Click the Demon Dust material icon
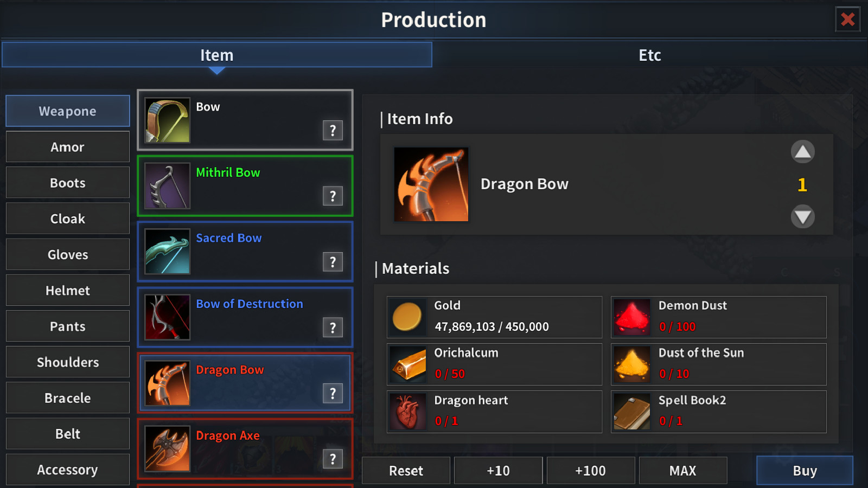 point(632,317)
